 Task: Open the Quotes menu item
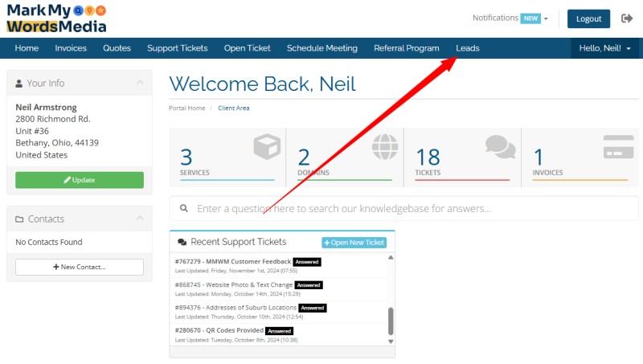(117, 48)
